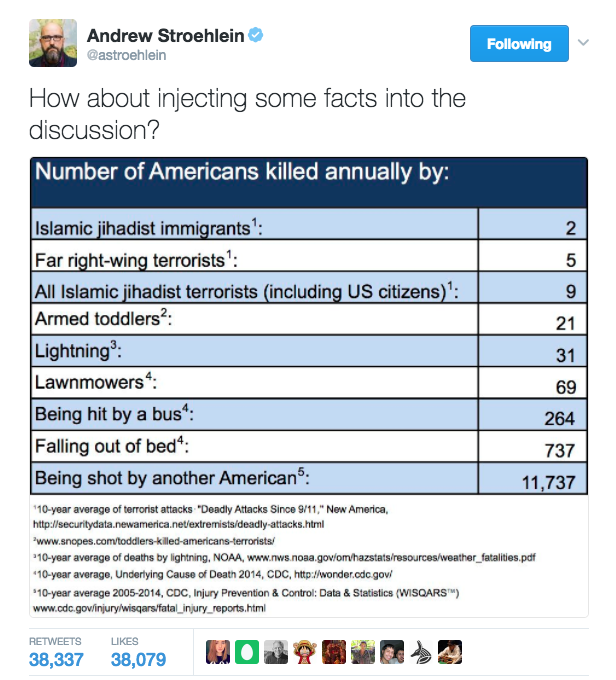The height and width of the screenshot is (680, 616).
Task: Click the green egg avatar
Action: tap(248, 651)
